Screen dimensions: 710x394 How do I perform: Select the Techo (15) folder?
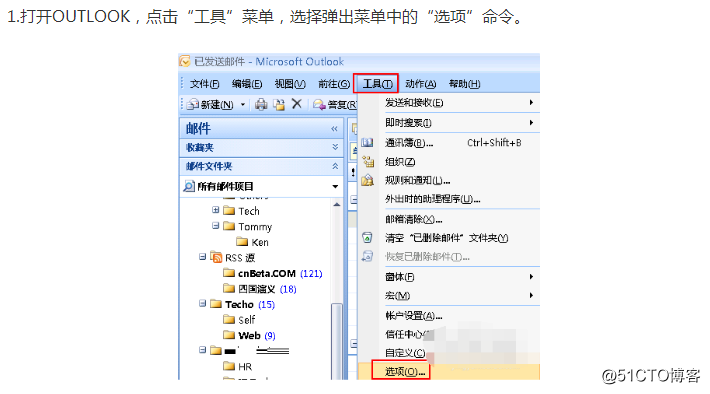click(x=250, y=304)
